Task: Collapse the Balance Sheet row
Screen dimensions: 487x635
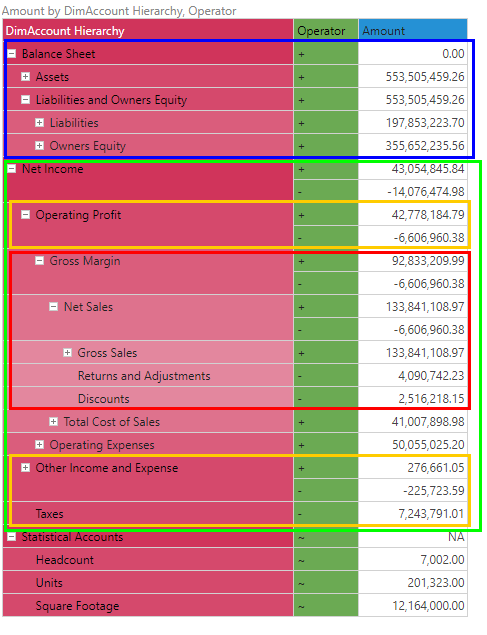Action: [x=12, y=53]
